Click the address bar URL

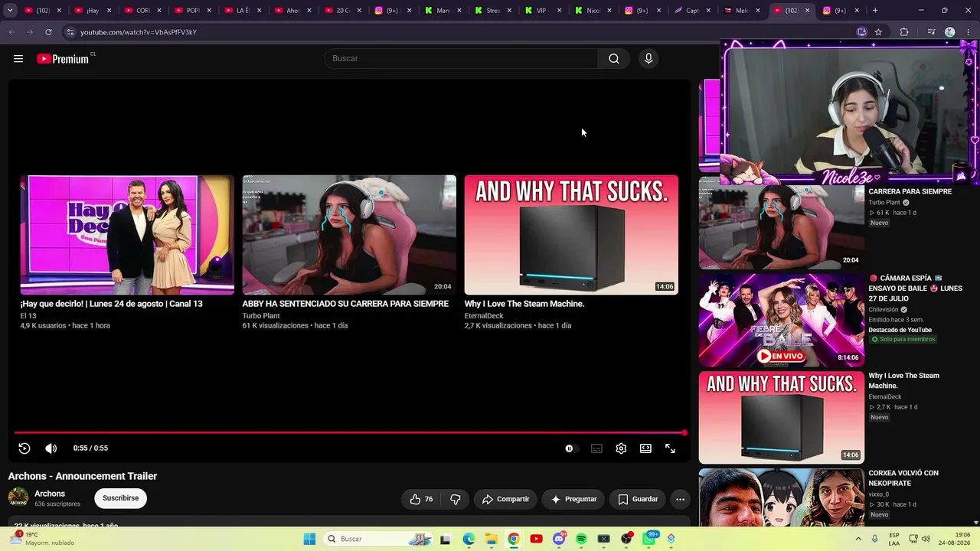[x=139, y=32]
